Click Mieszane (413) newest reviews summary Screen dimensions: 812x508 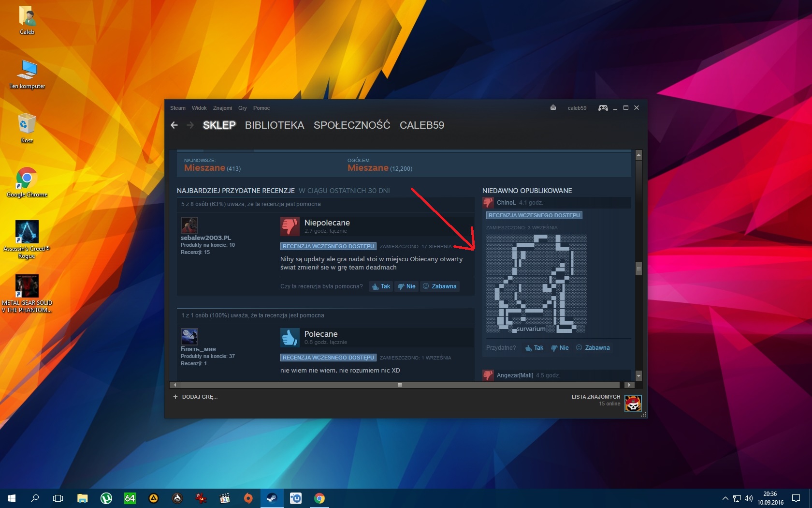[x=212, y=168]
